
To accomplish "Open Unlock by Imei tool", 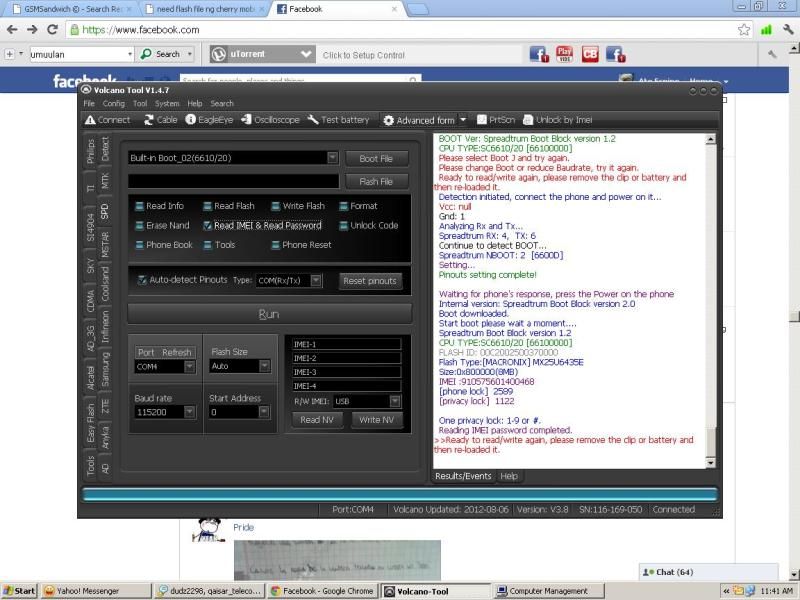I will [x=528, y=120].
